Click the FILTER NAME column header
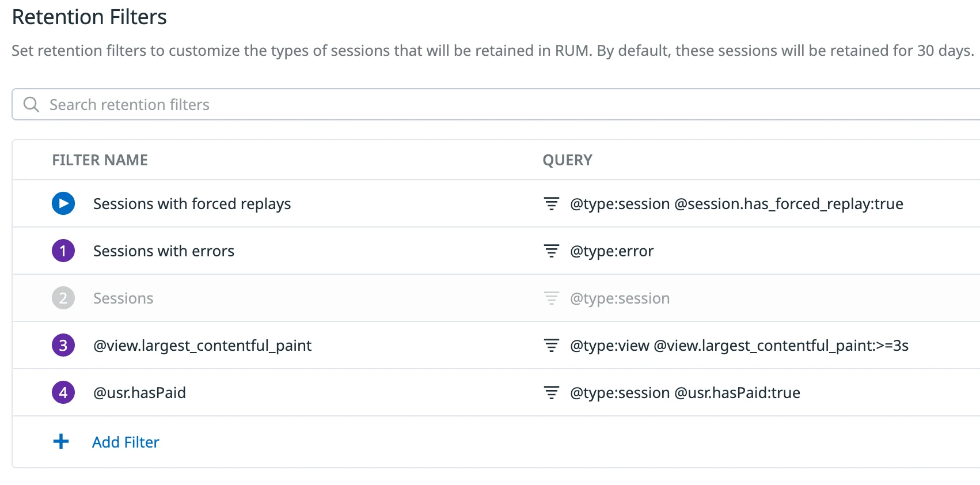Image resolution: width=980 pixels, height=485 pixels. (100, 160)
